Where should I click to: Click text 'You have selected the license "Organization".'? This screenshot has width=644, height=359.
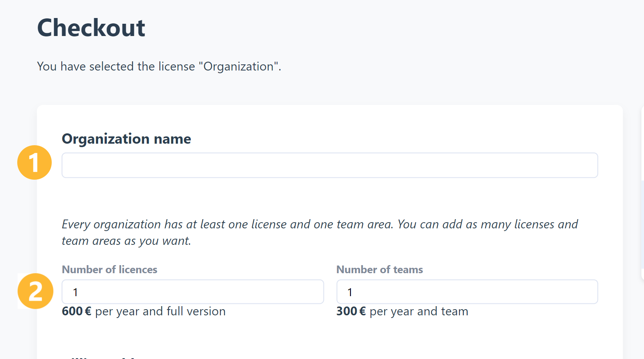(159, 67)
